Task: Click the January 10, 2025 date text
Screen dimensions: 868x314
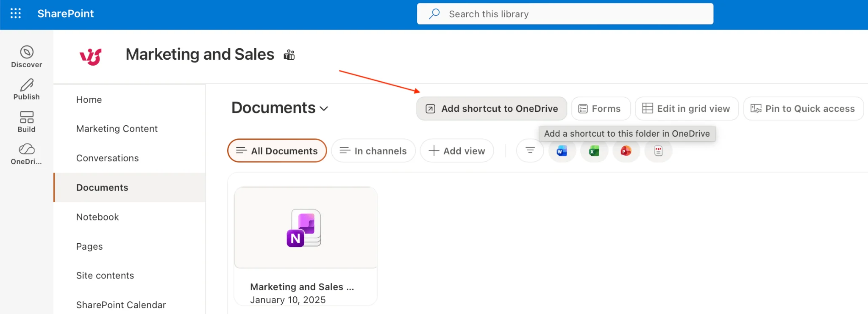Action: (288, 300)
